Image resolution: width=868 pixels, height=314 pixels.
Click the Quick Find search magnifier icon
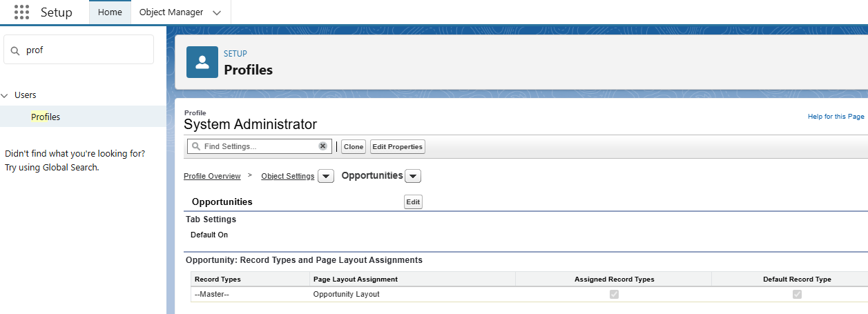15,50
